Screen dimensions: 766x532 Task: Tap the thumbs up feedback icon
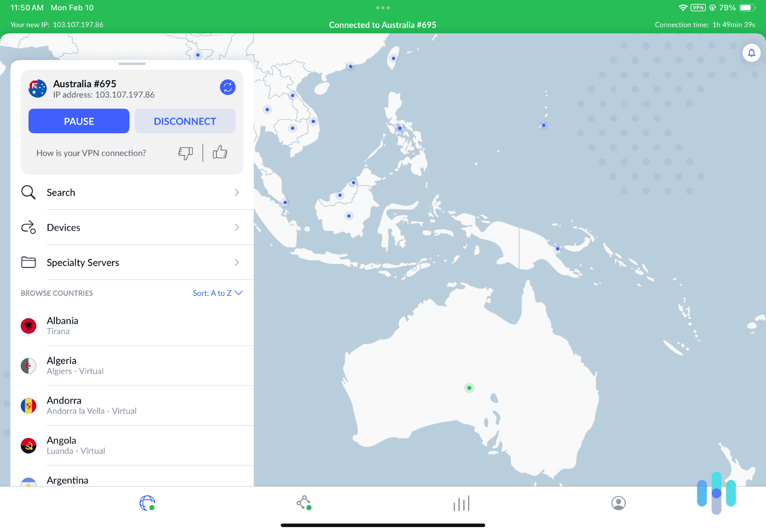pos(220,152)
